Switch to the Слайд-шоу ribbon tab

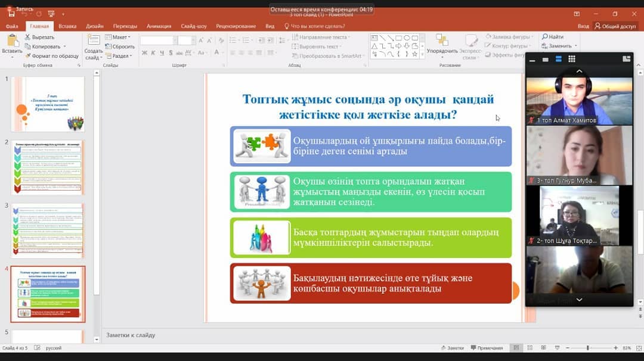click(x=194, y=26)
